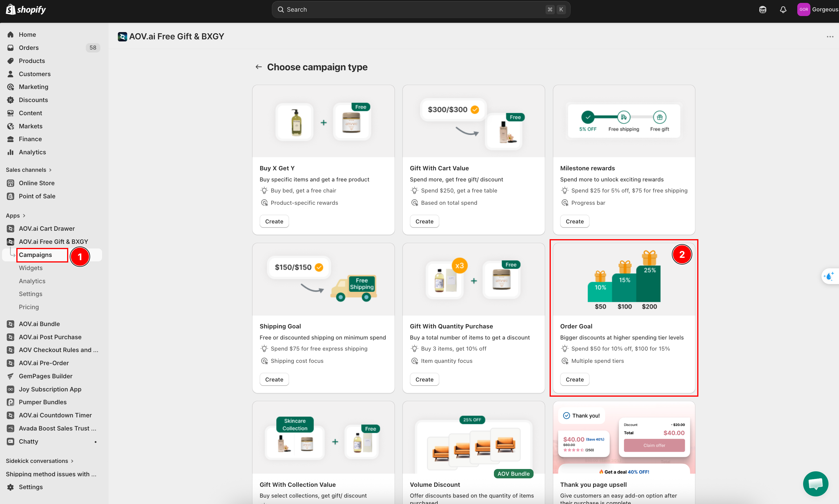Click the 'Choose campaign type' heading

tap(317, 67)
